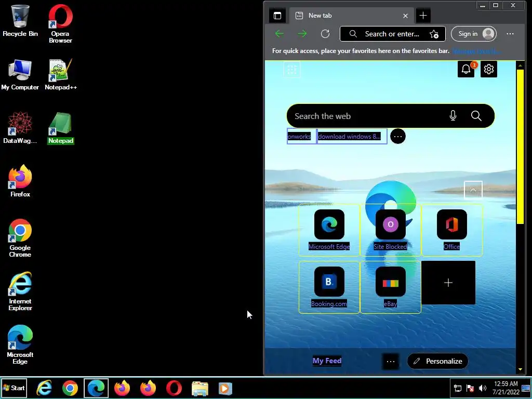Focus the address bar field
This screenshot has width=532, height=399.
393,34
